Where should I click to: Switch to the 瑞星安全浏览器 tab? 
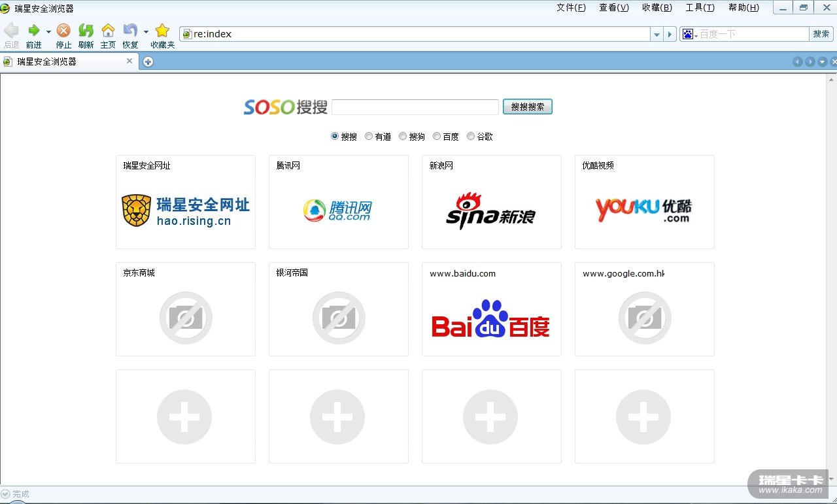pyautogui.click(x=69, y=61)
